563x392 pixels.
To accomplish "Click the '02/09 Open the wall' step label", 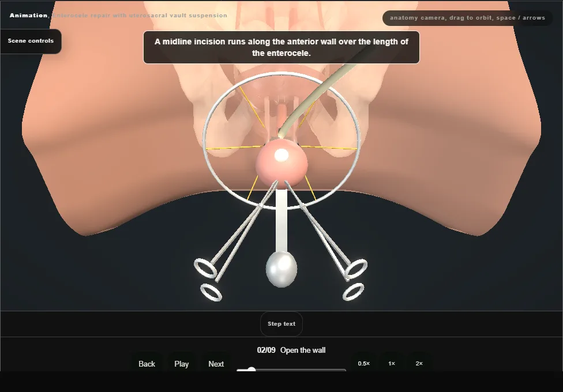I will [291, 350].
